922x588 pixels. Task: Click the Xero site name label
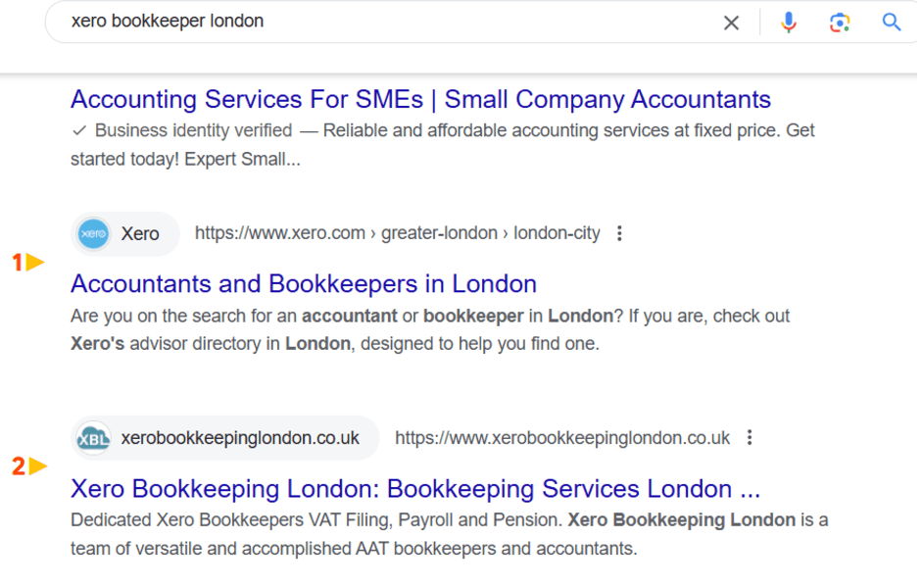[x=139, y=233]
